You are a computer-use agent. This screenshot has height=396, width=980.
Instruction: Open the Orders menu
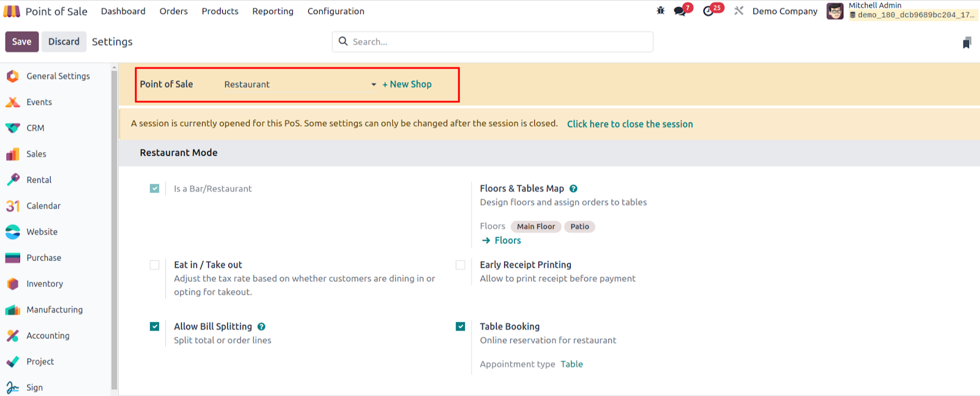coord(173,11)
